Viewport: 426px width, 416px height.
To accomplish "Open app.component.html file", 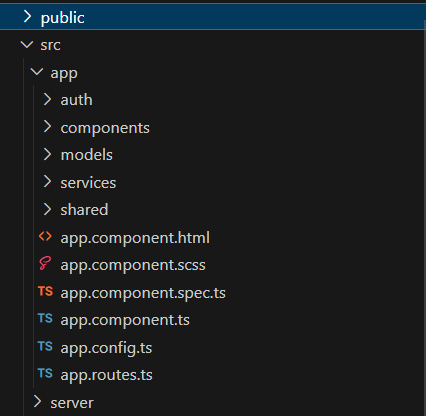I will click(x=213, y=237).
